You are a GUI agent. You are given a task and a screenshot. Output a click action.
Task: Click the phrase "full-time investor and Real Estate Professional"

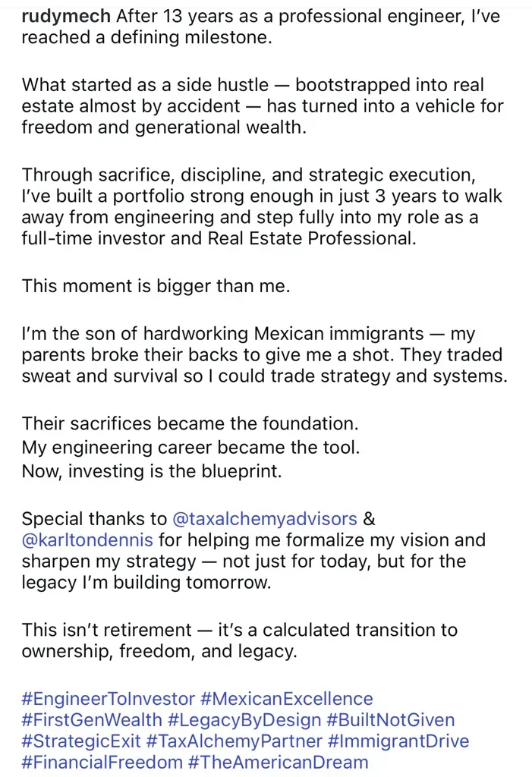218,238
